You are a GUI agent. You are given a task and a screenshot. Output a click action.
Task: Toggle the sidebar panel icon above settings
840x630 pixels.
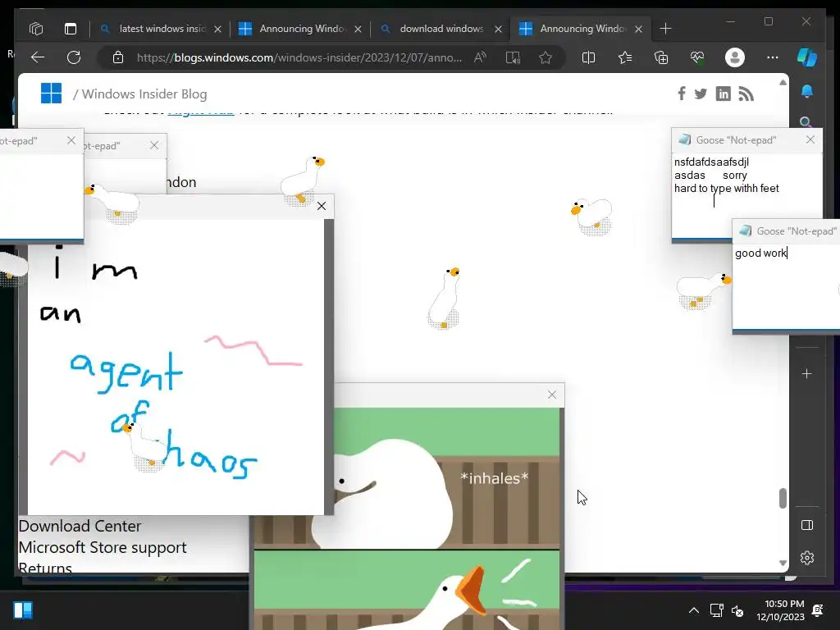tap(807, 525)
